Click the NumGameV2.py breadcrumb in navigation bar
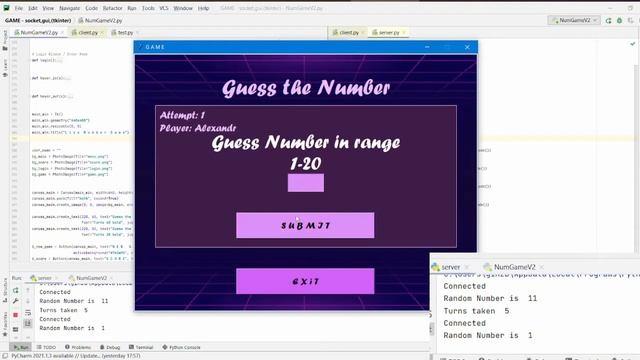This screenshot has height=360, width=640. tap(100, 20)
